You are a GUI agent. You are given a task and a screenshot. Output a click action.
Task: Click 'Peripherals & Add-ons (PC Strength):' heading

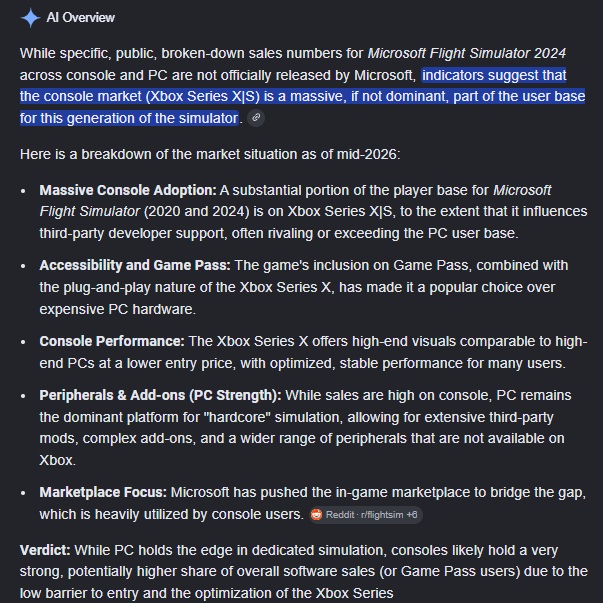(160, 395)
